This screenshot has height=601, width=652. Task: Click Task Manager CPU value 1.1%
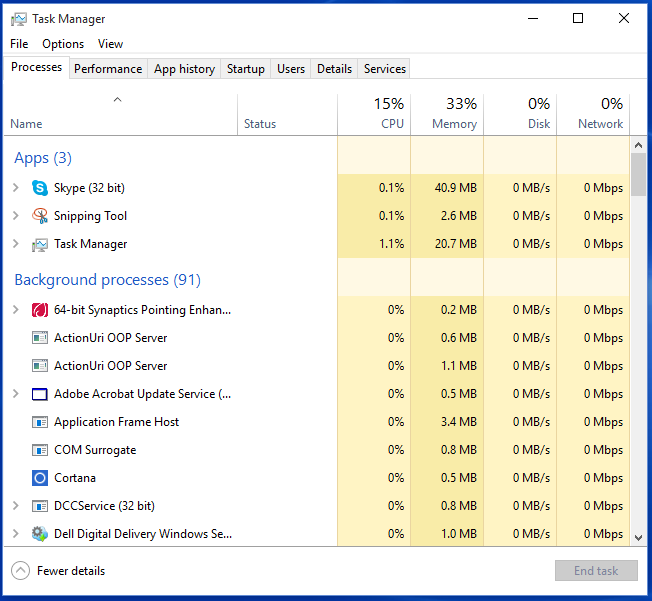391,244
